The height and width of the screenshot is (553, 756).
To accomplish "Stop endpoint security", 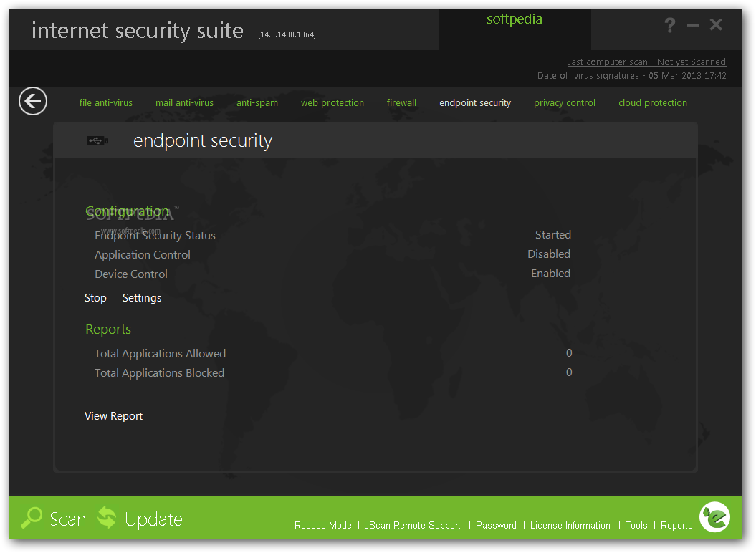I will coord(95,298).
